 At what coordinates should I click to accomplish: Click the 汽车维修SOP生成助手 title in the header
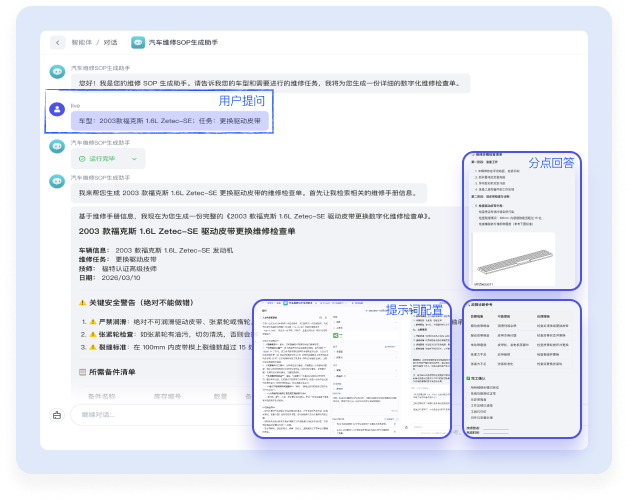(183, 42)
